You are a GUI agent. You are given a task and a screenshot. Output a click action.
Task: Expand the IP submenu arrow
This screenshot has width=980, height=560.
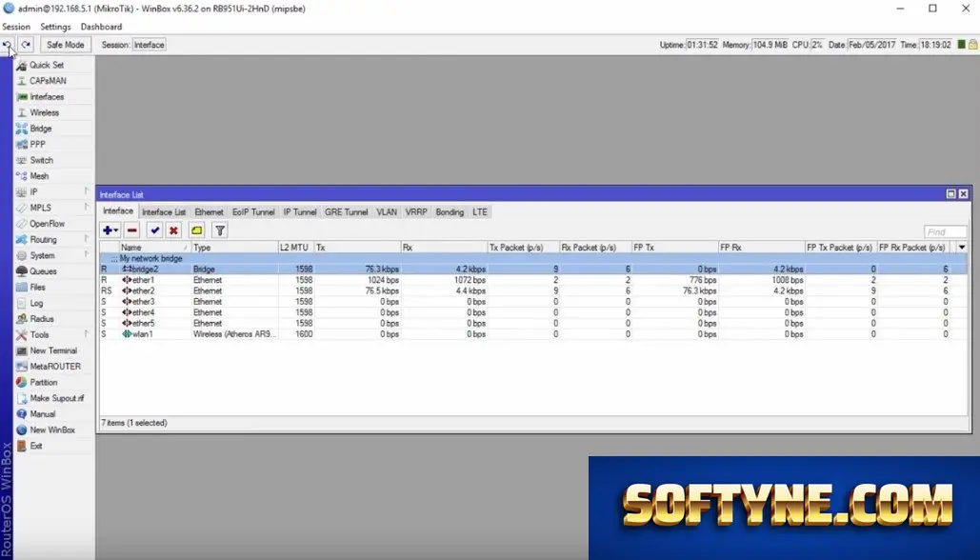click(87, 191)
